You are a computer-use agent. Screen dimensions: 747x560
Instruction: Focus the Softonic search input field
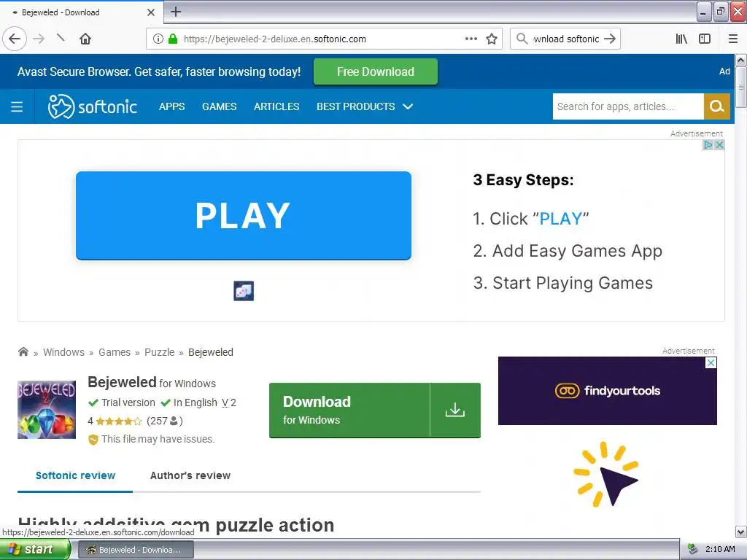628,106
